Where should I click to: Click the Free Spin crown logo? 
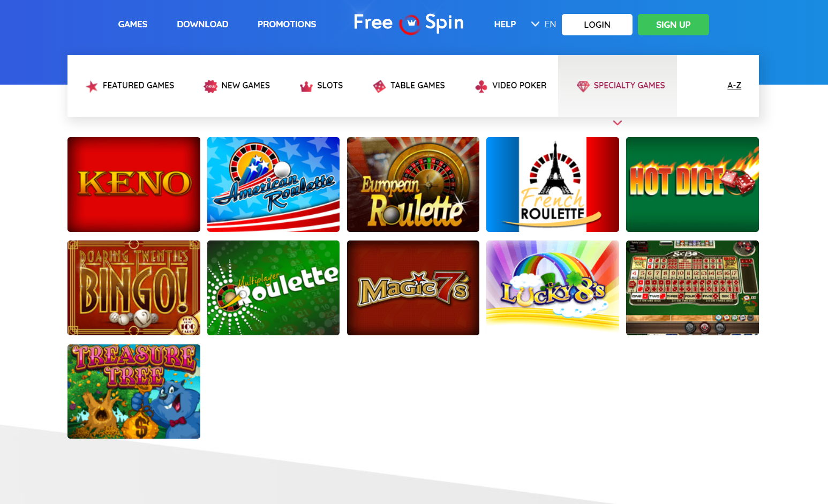pyautogui.click(x=410, y=24)
